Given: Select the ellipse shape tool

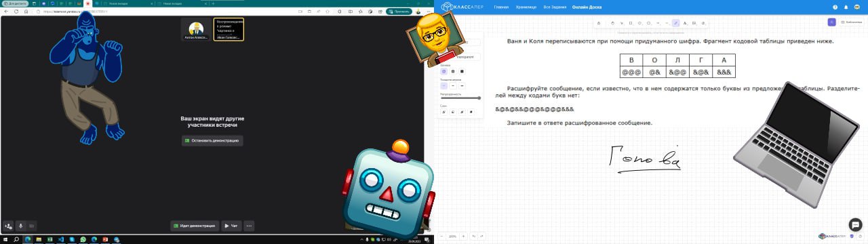Looking at the screenshot, I should [x=649, y=23].
